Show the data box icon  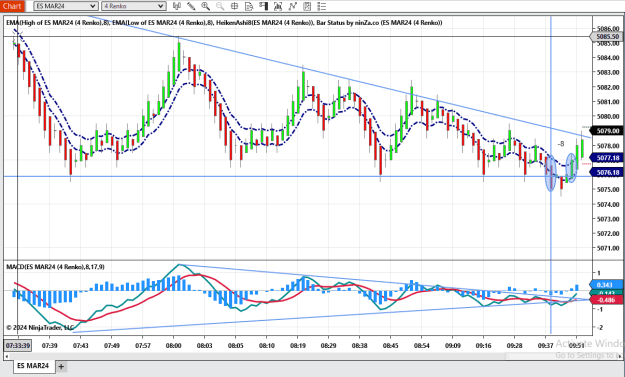(x=249, y=6)
